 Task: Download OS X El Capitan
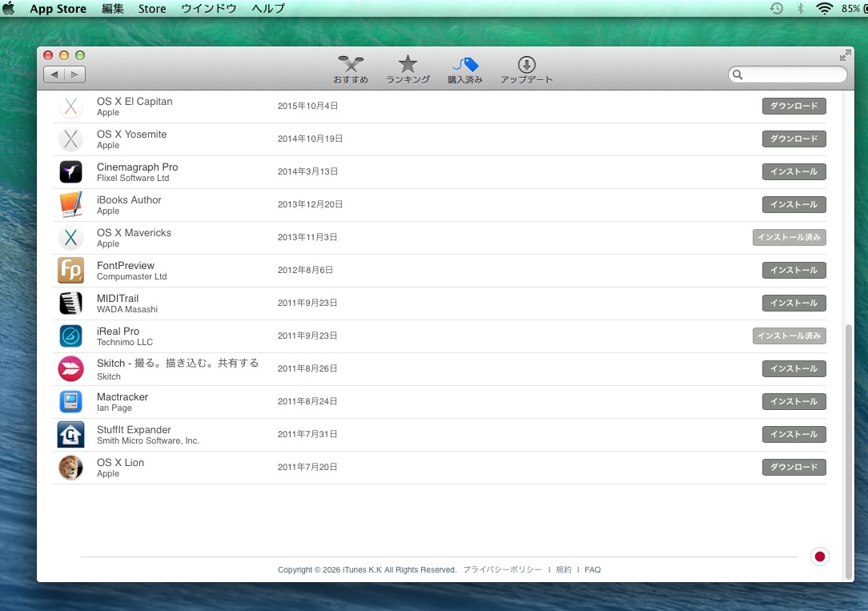(794, 107)
